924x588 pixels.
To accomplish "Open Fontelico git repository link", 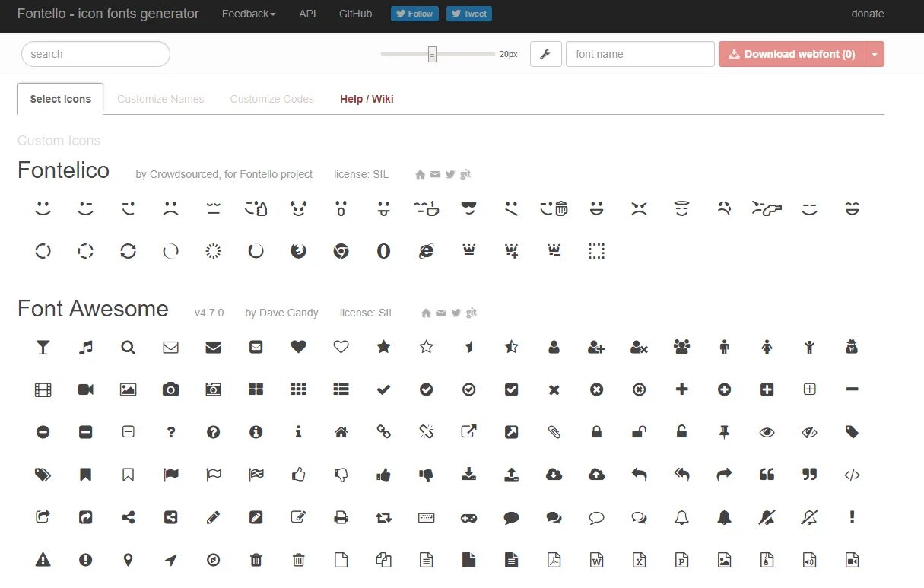I will 465,174.
